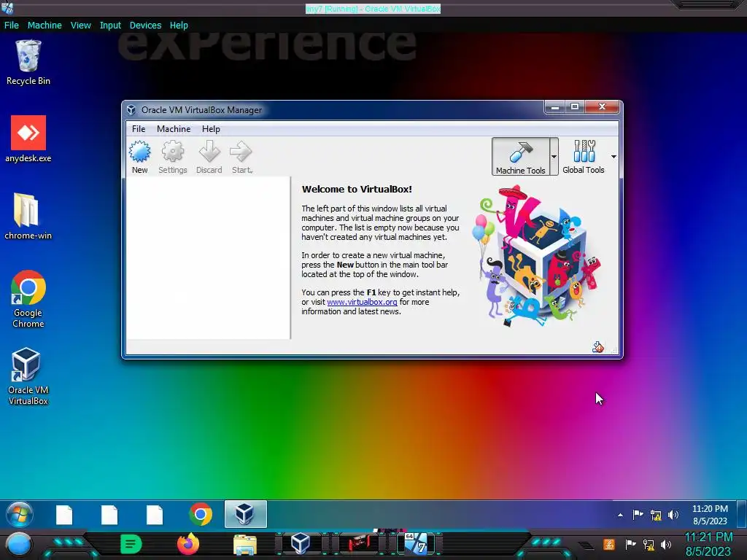Minimize the VirtualBox Manager window
The height and width of the screenshot is (560, 747).
[555, 107]
